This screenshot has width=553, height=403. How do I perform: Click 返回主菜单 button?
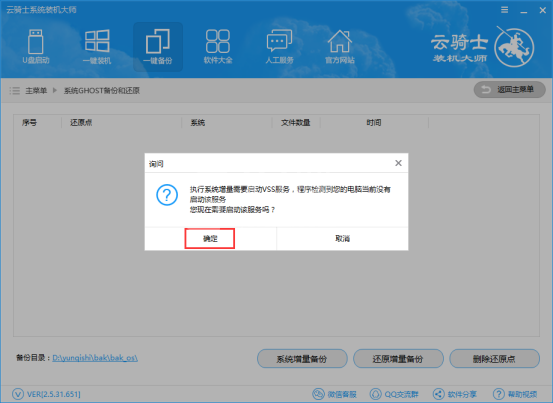coord(509,90)
